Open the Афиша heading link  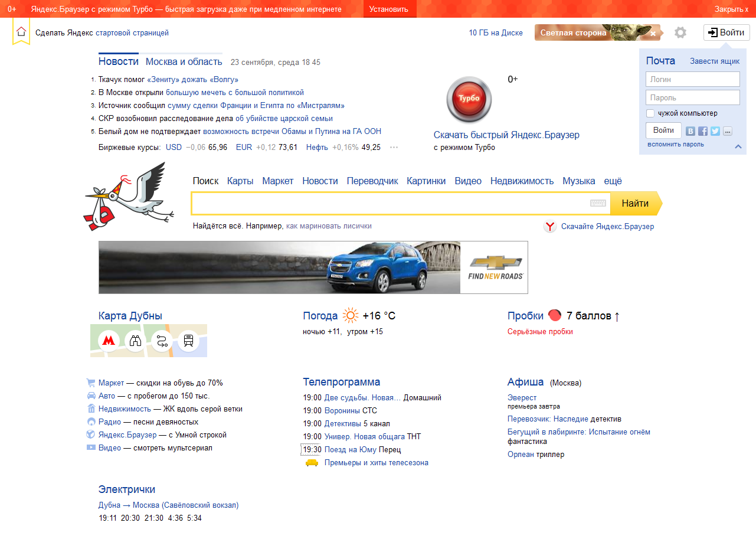pos(526,382)
